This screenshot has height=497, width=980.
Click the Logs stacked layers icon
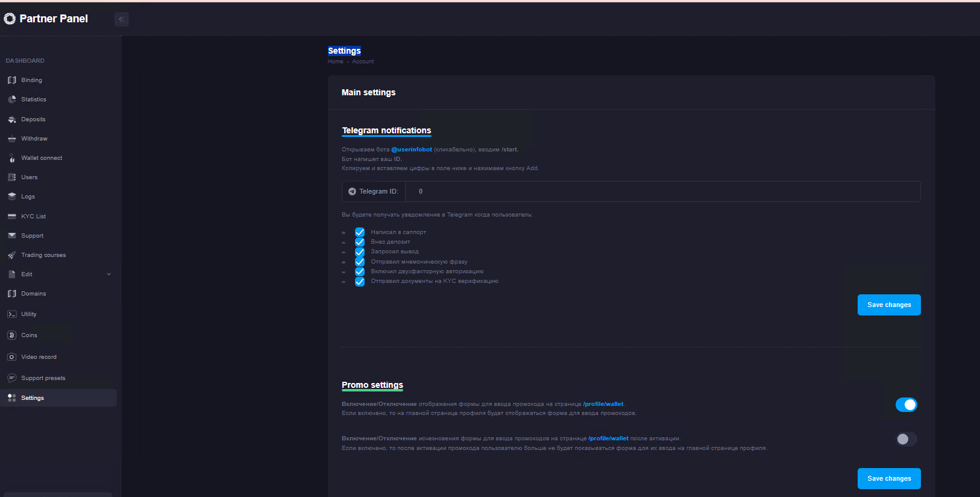pyautogui.click(x=11, y=197)
